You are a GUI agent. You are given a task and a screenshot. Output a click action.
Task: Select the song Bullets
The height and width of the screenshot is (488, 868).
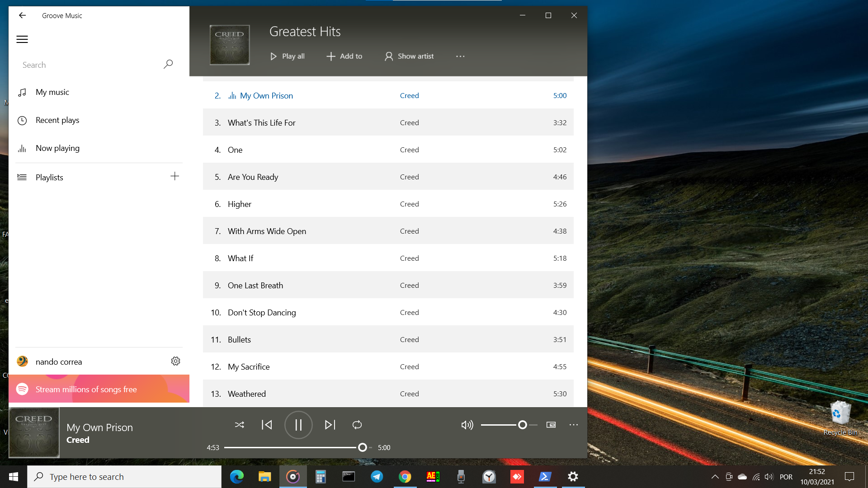(388, 339)
